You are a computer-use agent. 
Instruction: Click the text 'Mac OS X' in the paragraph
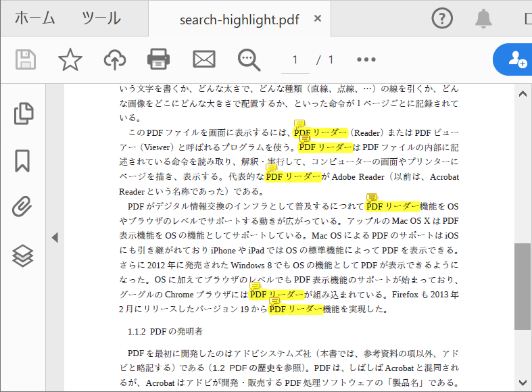coord(411,221)
